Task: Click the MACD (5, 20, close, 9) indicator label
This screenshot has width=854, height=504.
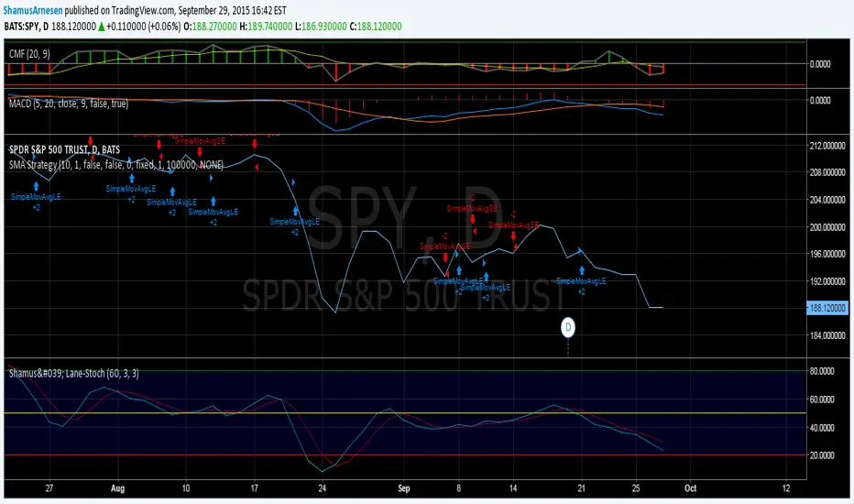Action: pos(69,104)
